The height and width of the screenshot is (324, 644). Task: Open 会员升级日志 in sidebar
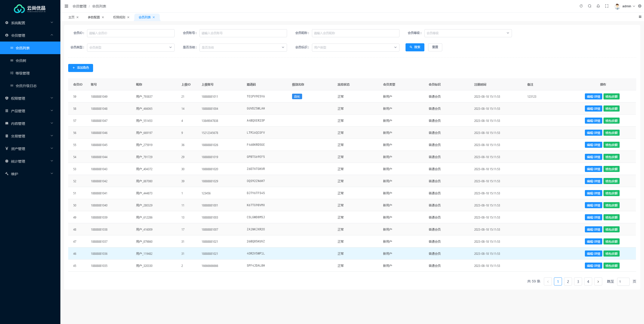point(30,86)
